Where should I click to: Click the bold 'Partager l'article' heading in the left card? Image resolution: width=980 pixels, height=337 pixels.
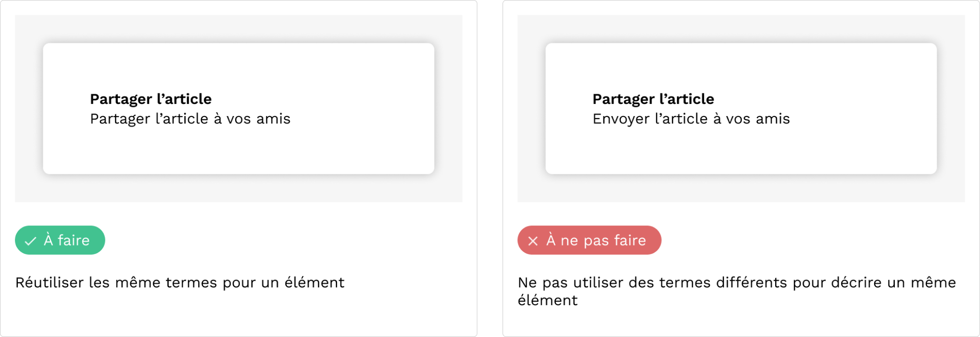pyautogui.click(x=151, y=99)
